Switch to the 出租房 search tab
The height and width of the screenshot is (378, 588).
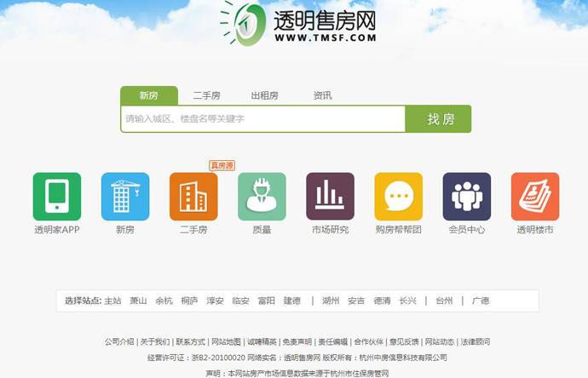point(264,95)
